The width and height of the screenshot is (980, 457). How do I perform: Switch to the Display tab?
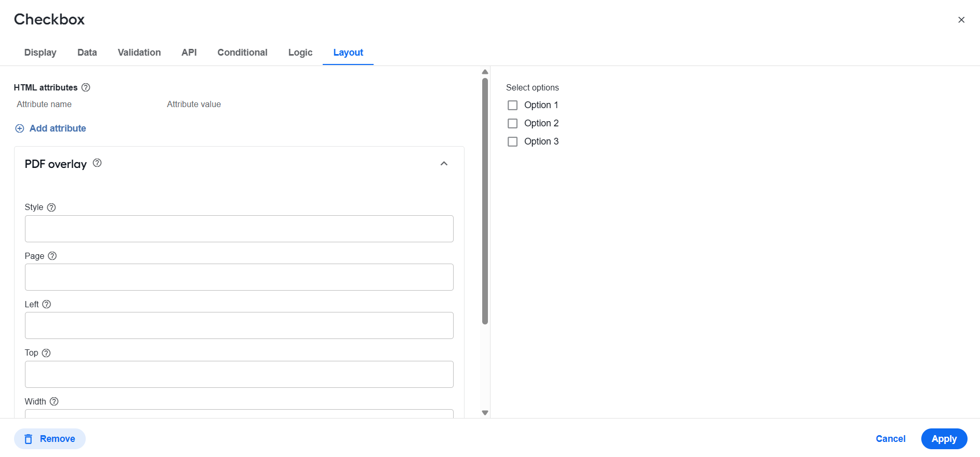click(x=41, y=53)
